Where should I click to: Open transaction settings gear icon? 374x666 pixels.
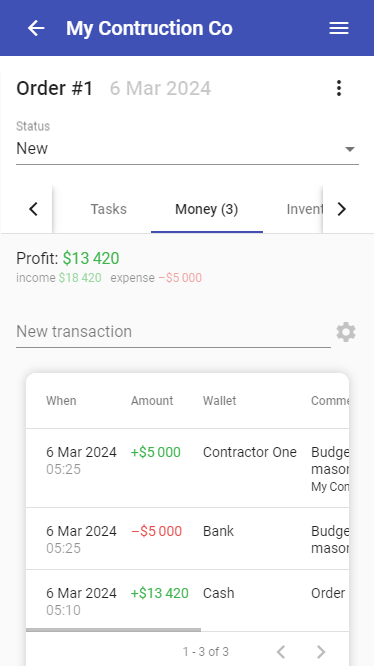tap(346, 332)
